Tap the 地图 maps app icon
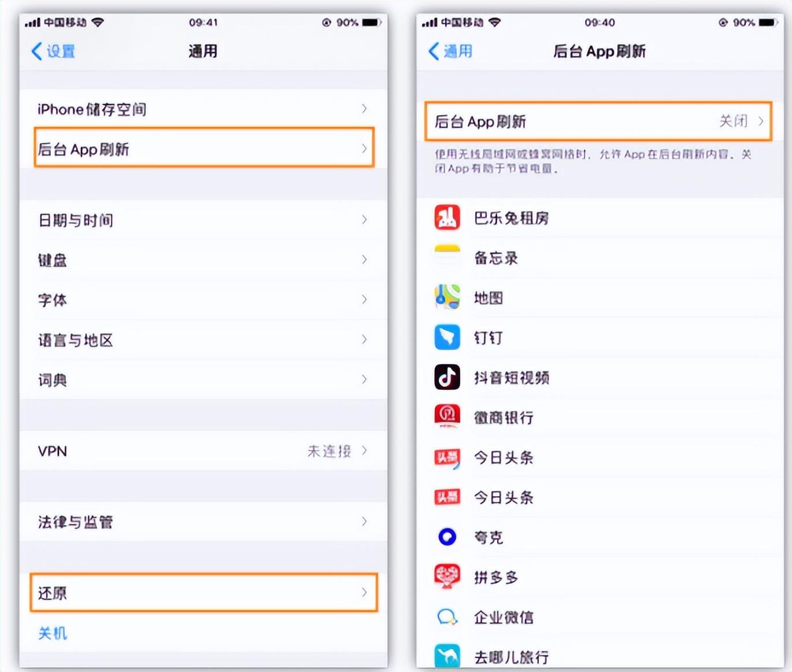Image resolution: width=792 pixels, height=672 pixels. 447,297
